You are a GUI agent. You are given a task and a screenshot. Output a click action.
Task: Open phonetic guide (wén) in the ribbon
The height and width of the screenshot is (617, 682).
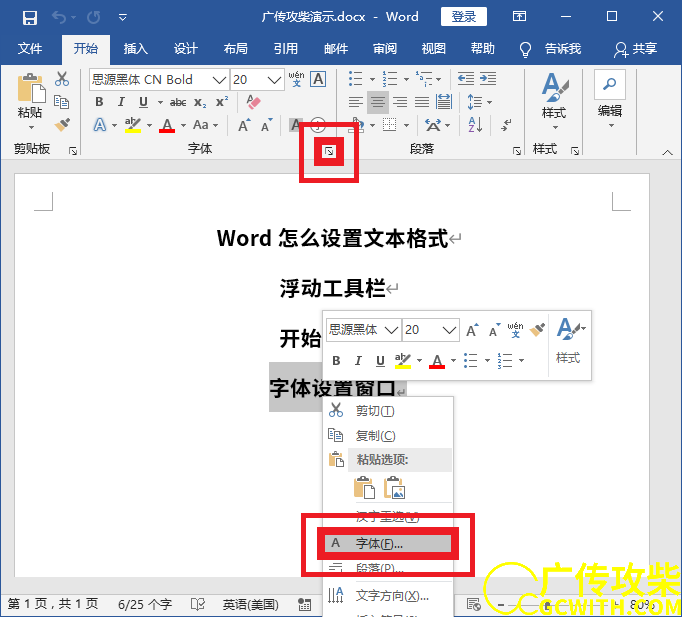pos(296,80)
